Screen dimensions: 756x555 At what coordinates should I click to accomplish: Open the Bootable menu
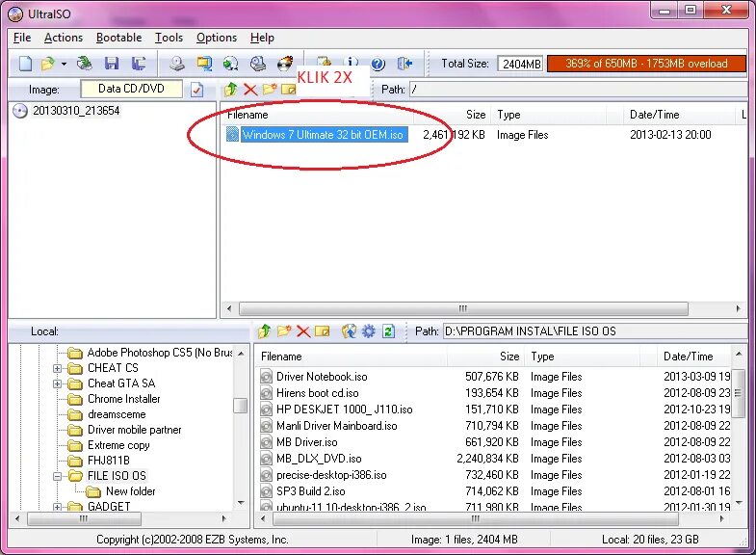click(119, 38)
